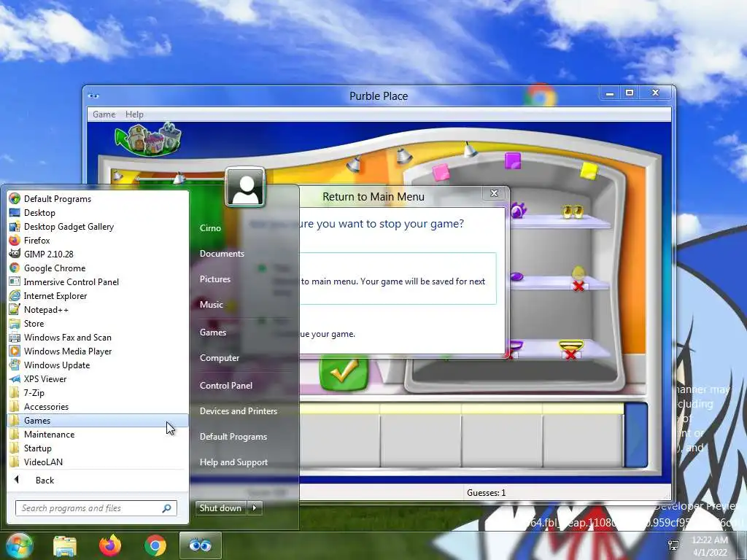Launch Windows Fax and Scan
747x560 pixels.
click(98, 337)
